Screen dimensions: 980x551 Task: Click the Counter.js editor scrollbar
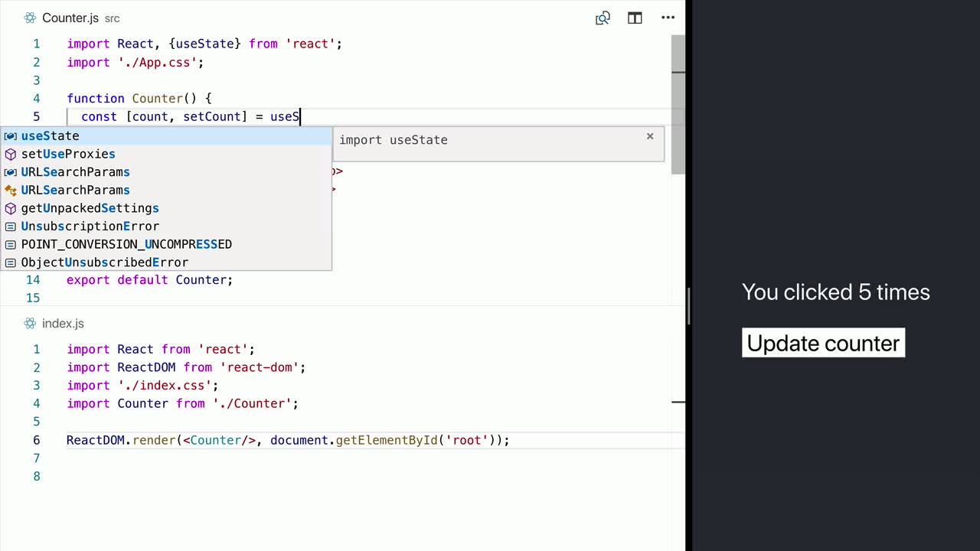[678, 99]
